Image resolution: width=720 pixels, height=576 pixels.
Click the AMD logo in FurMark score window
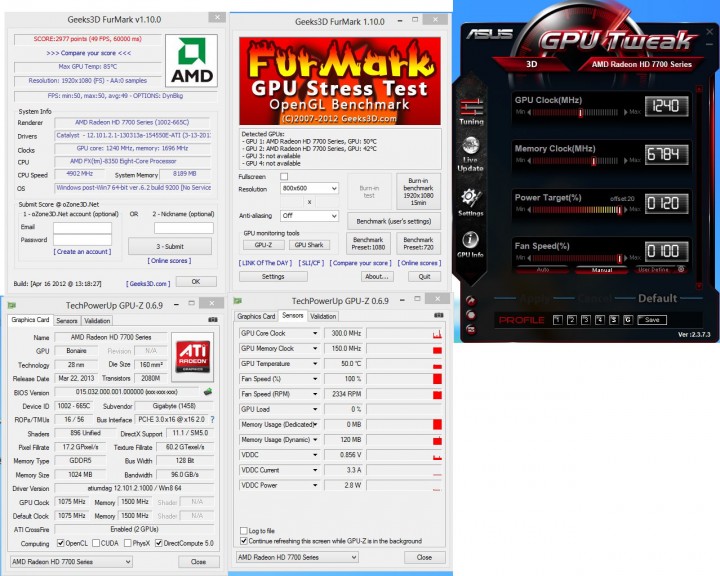tap(191, 61)
